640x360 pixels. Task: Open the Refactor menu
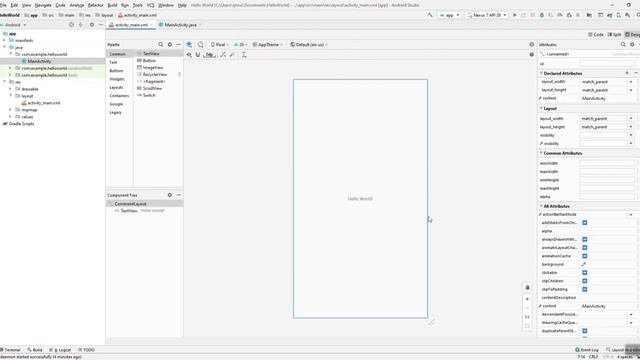tap(96, 5)
